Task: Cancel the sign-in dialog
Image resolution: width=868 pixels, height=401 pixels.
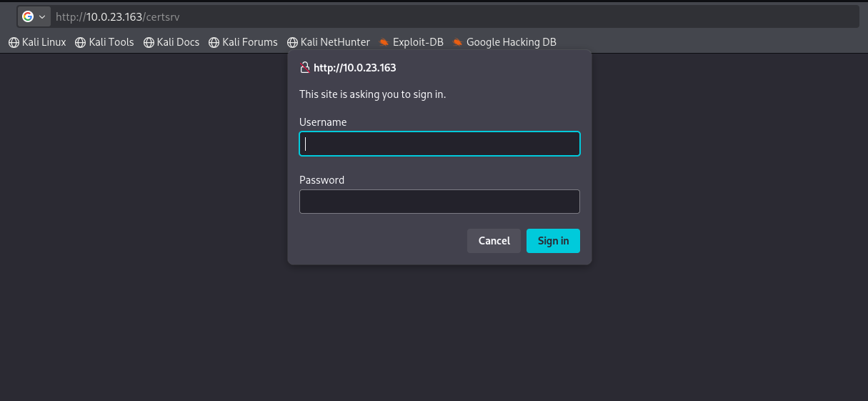Action: click(x=494, y=241)
